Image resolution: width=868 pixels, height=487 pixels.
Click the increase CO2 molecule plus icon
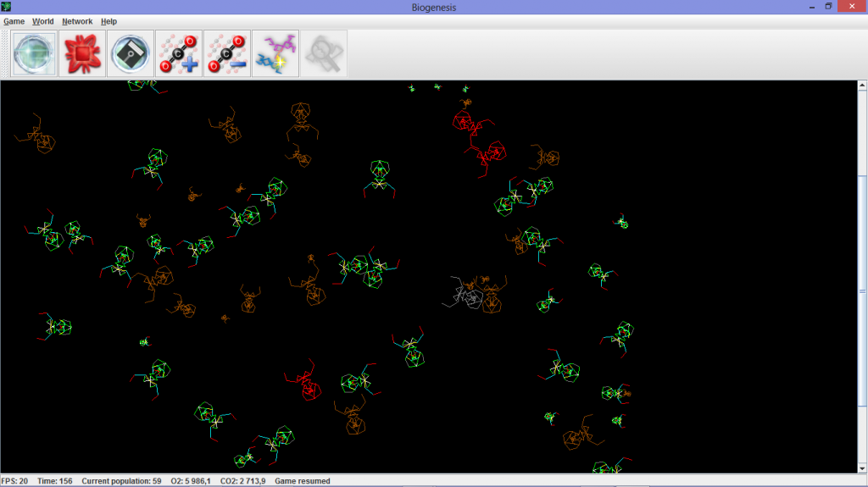click(x=179, y=53)
